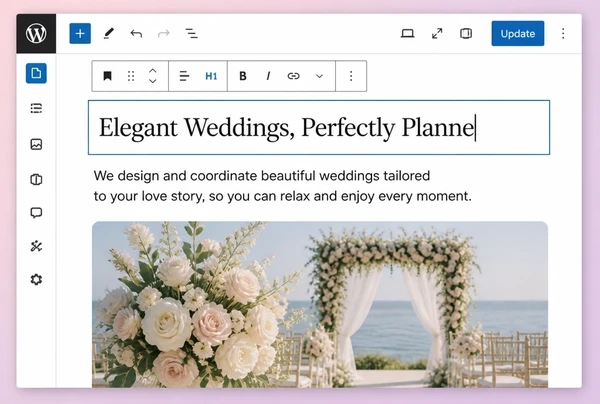Open the gear settings icon in sidebar
The height and width of the screenshot is (404, 600).
click(x=36, y=280)
